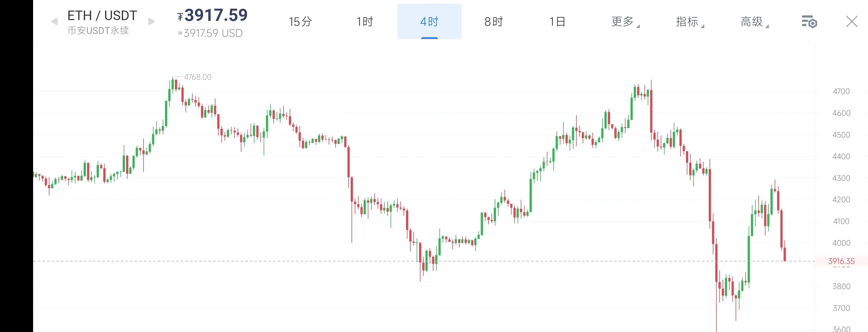This screenshot has width=868, height=332.
Task: Go to next trading pair with right arrow
Action: [152, 22]
